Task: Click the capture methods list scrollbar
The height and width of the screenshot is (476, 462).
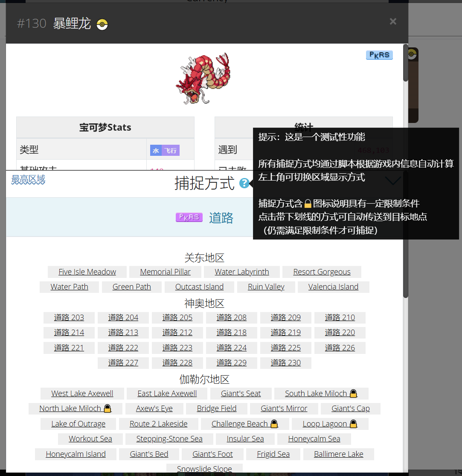Action: point(406,256)
